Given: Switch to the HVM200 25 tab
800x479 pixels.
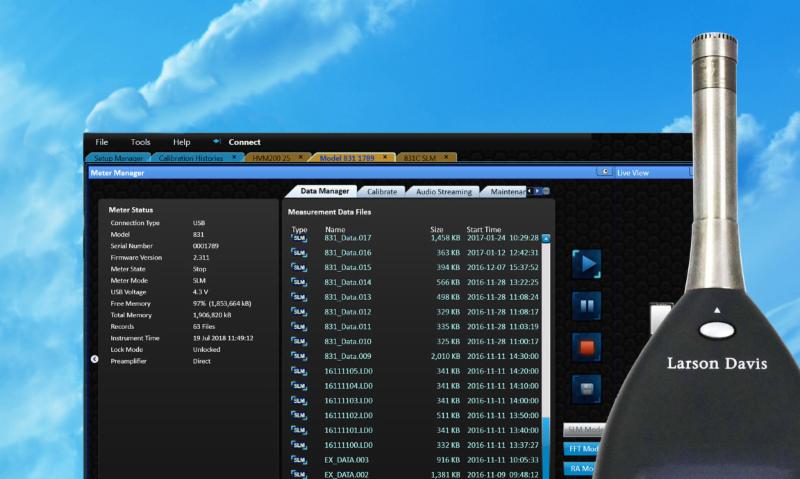Looking at the screenshot, I should coord(271,158).
